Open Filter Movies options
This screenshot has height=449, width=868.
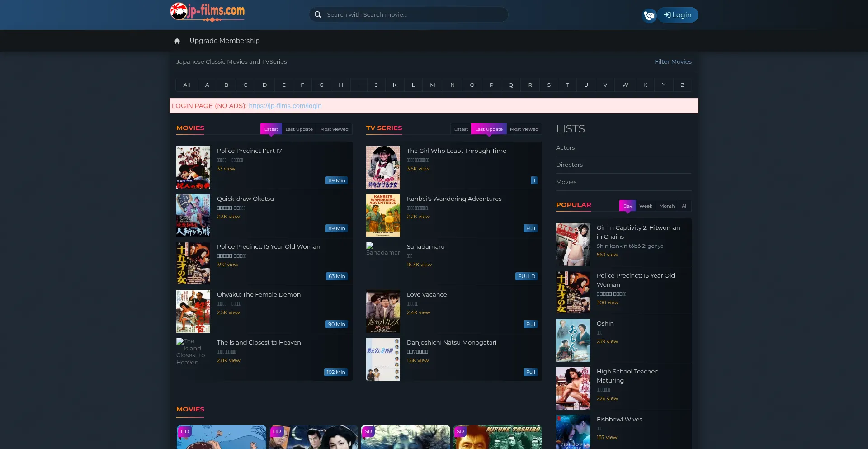[x=673, y=62]
